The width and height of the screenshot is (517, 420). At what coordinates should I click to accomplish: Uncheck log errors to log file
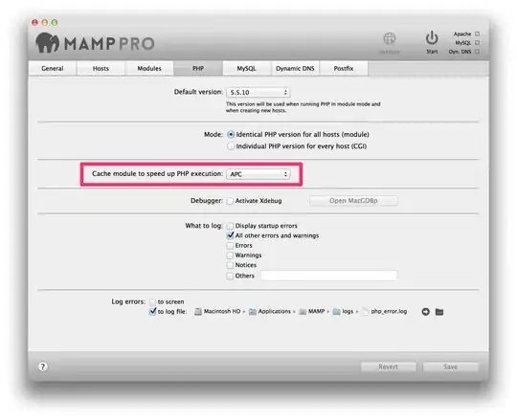(x=152, y=311)
